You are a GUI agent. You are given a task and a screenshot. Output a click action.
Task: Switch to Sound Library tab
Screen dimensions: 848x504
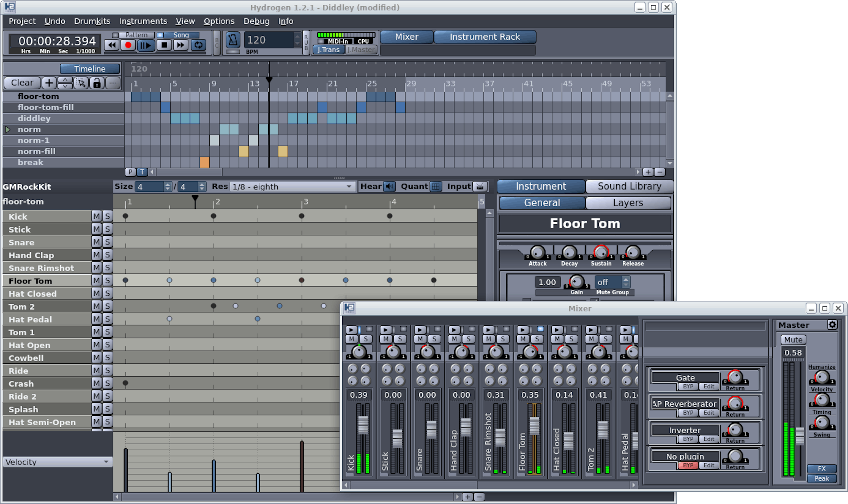tap(629, 186)
